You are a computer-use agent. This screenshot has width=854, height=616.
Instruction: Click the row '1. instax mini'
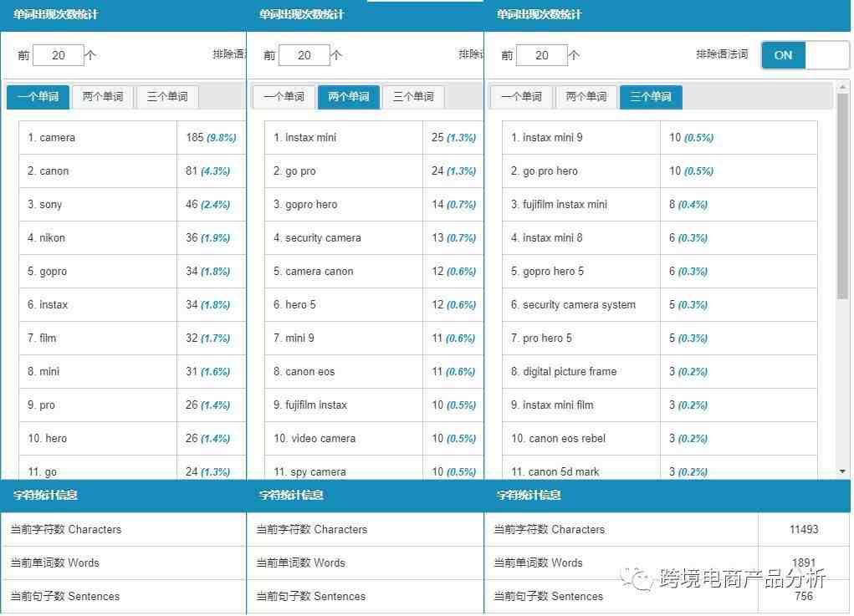coord(374,138)
